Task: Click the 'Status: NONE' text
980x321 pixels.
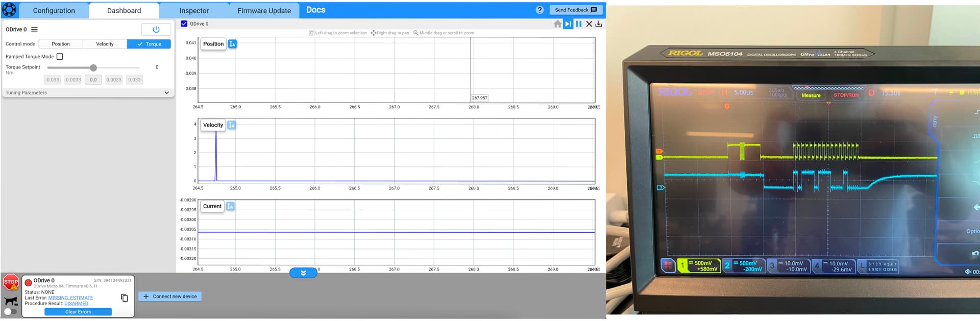Action: tap(39, 292)
